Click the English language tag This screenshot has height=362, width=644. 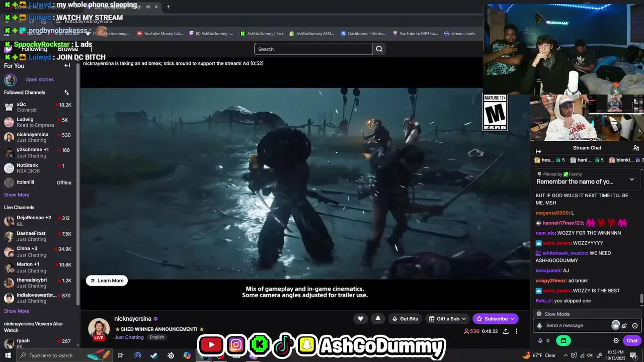point(156,337)
